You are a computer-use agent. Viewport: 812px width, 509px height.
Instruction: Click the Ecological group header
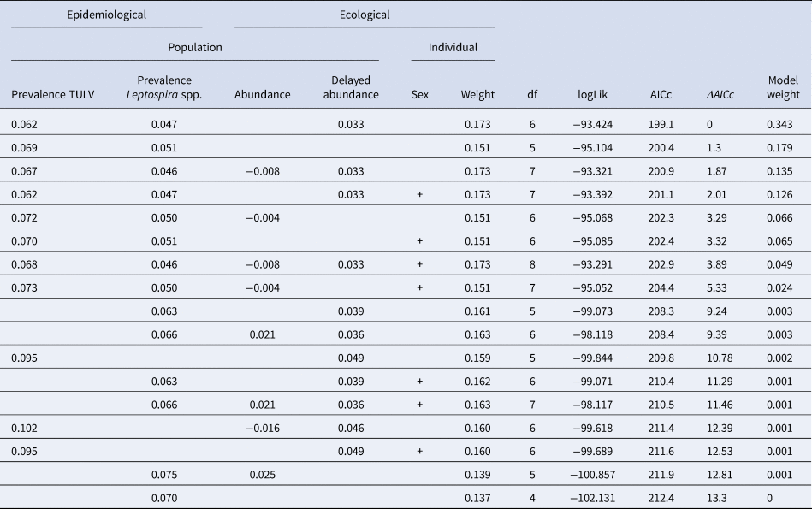click(364, 15)
